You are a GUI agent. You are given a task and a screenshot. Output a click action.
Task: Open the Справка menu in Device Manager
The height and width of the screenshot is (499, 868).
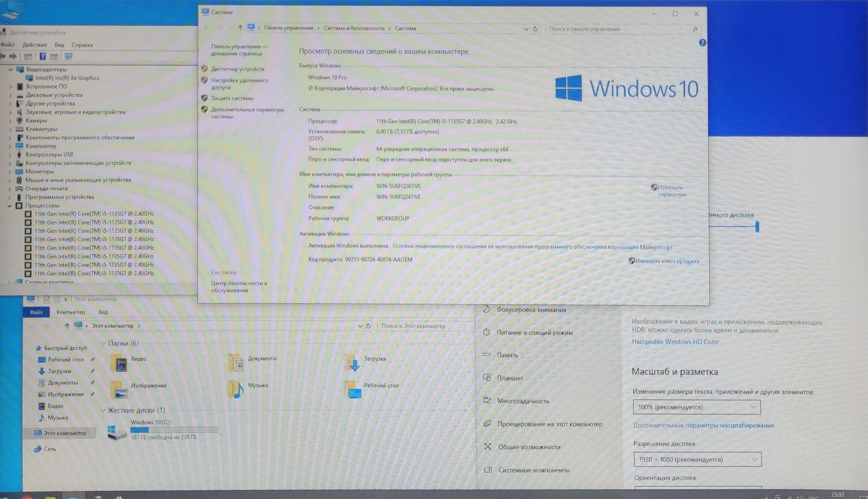[x=82, y=45]
